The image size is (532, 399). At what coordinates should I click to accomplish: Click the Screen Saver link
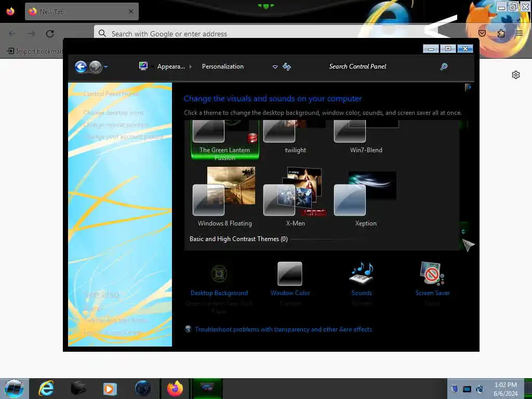[x=432, y=293]
